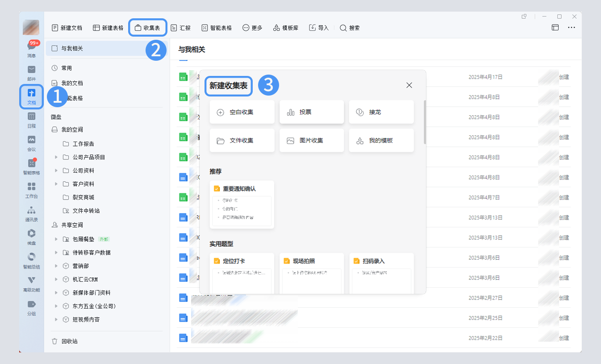Select 常用 in the left panel
Screen dimensions: 601x364
pos(67,68)
